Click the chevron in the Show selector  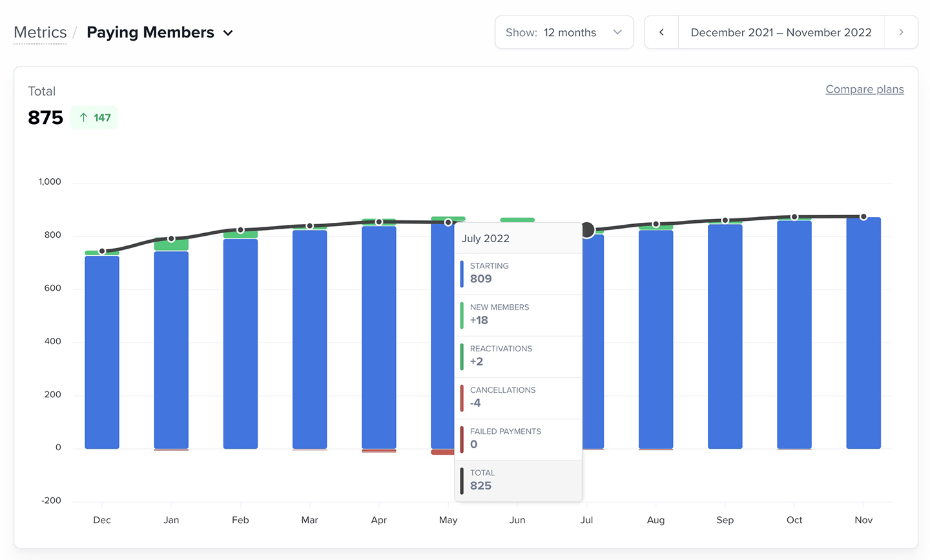pos(618,32)
